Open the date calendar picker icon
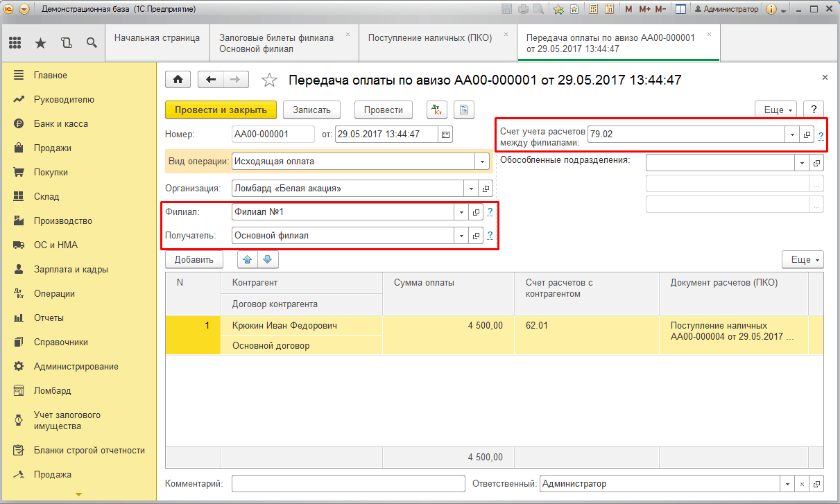This screenshot has width=840, height=504. pyautogui.click(x=445, y=134)
